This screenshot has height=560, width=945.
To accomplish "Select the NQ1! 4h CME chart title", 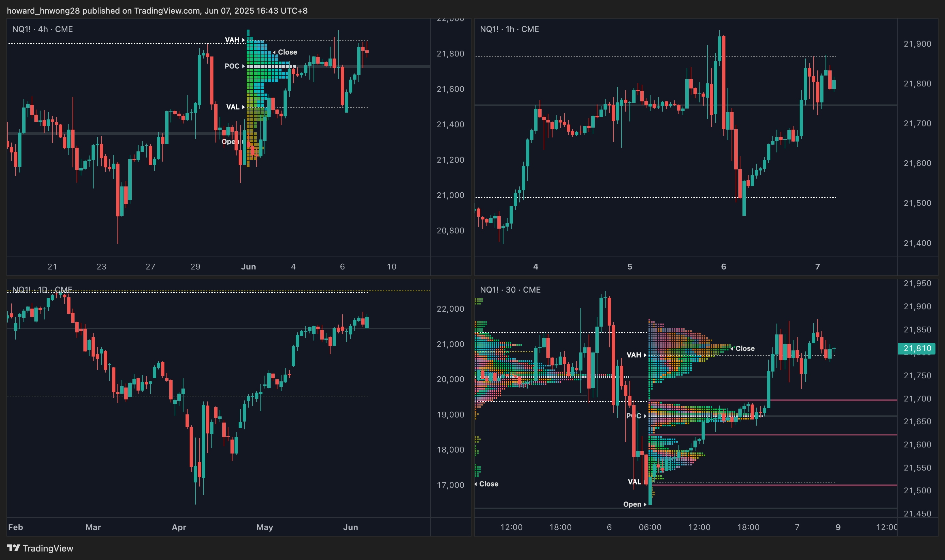I will pos(42,29).
